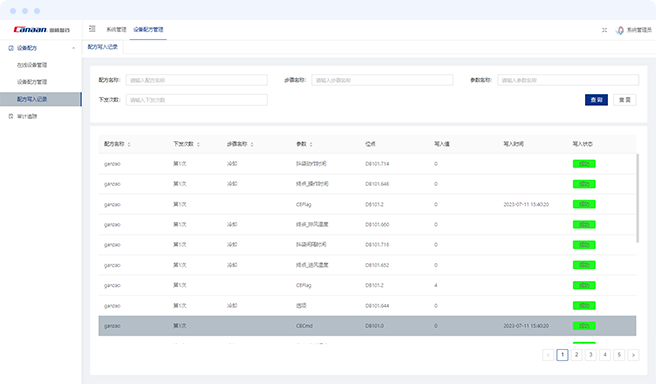Click the 第1次 cell in DB101.646 row

[x=180, y=184]
